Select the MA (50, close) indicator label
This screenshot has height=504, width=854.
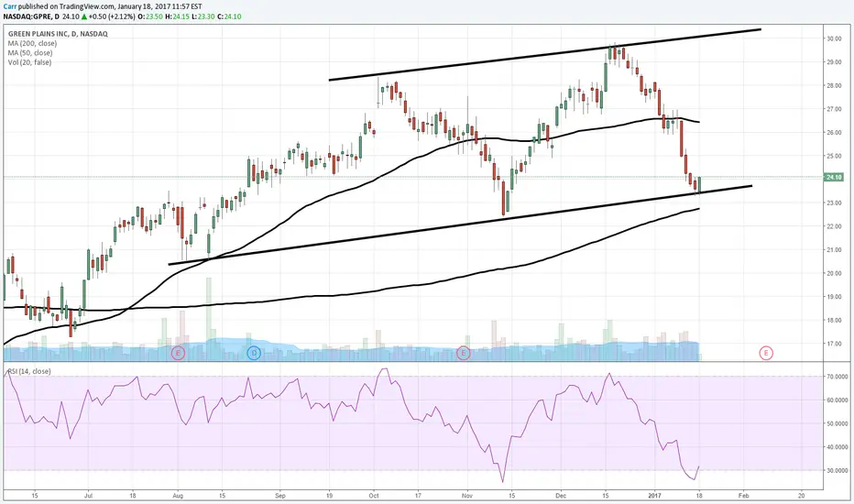pos(30,53)
